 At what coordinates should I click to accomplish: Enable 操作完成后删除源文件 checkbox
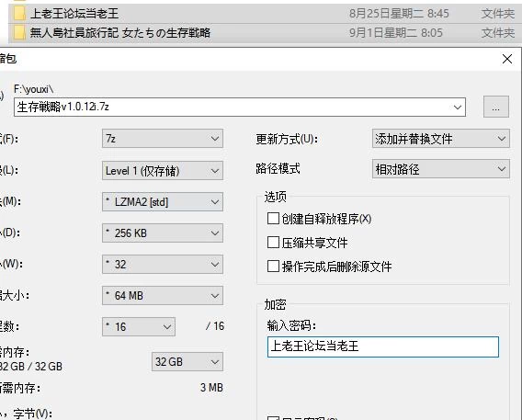(x=273, y=267)
